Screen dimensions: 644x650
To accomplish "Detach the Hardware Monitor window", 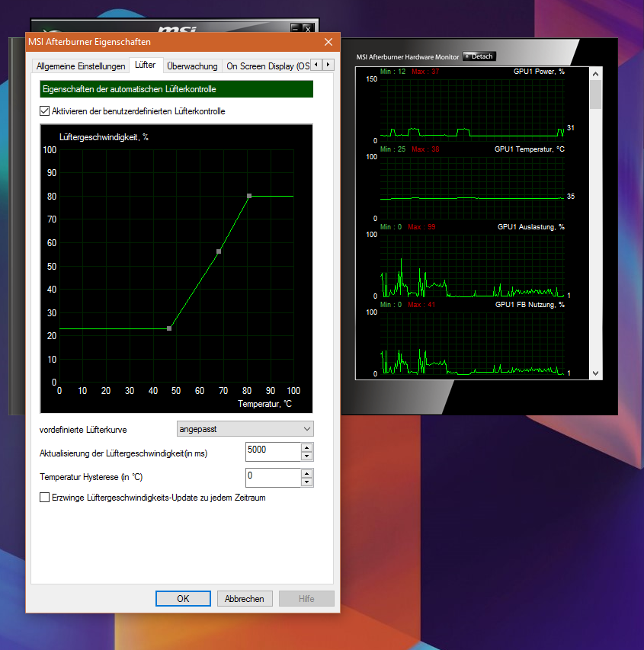I will click(479, 56).
